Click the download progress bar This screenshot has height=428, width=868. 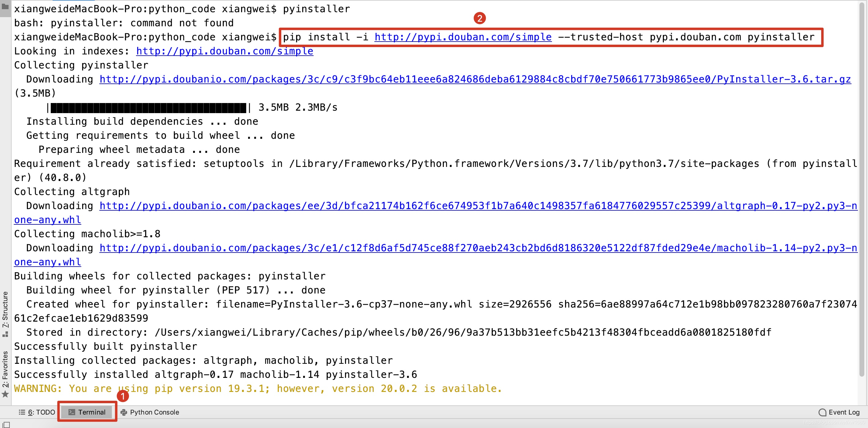pyautogui.click(x=149, y=108)
